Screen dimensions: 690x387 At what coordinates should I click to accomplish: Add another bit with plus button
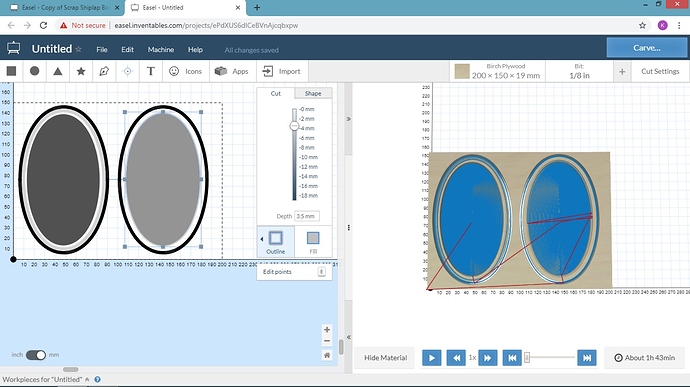tap(622, 71)
